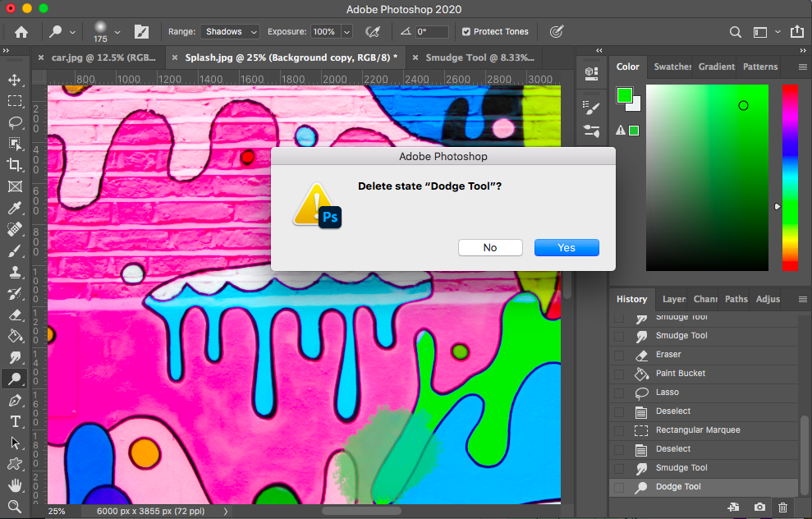Select the Eyedropper tool
812x519 pixels.
[x=15, y=208]
